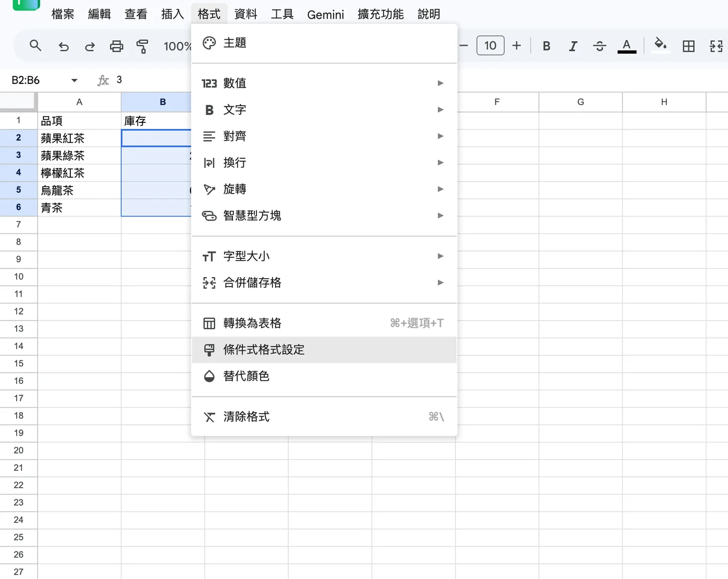Click cell containing 青茶
The width and height of the screenshot is (728, 579).
[x=79, y=207]
